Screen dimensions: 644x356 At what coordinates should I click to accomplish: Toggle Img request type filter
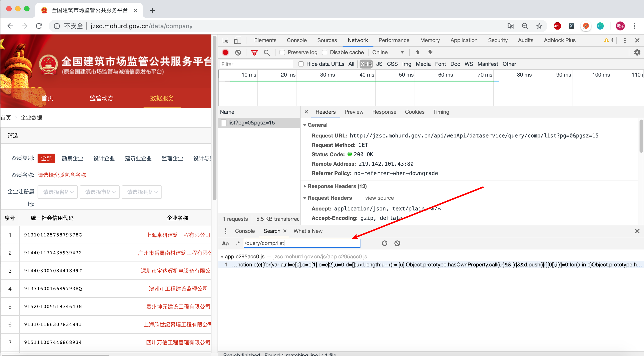tap(407, 64)
